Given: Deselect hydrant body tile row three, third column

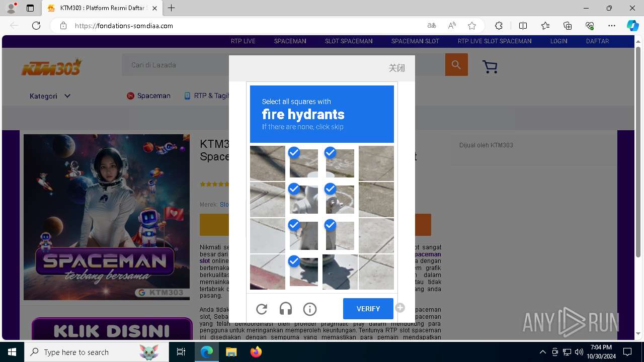Looking at the screenshot, I should [340, 236].
